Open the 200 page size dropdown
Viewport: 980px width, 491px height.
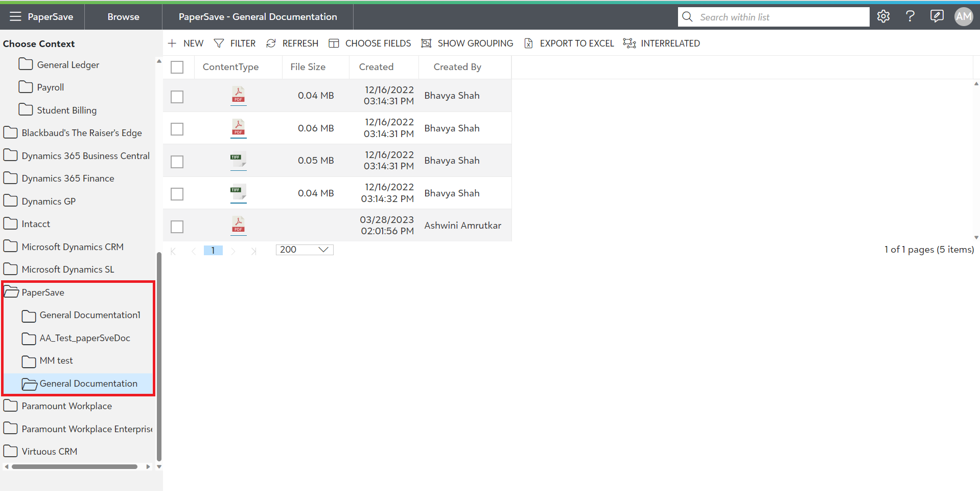pos(305,250)
